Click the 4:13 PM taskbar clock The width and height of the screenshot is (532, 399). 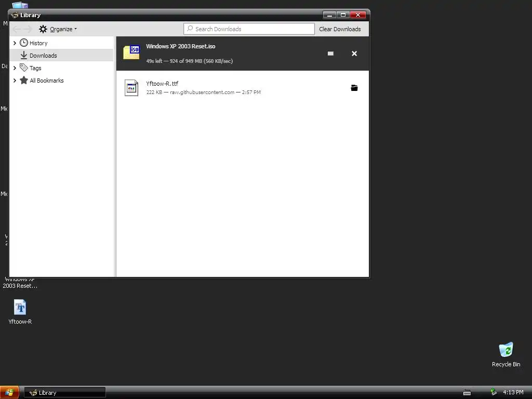click(513, 392)
